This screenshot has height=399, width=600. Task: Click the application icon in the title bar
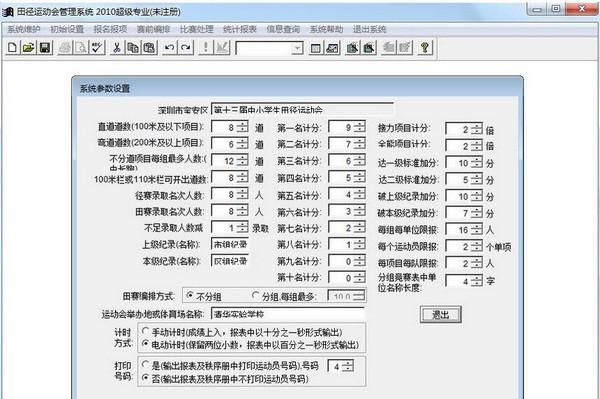point(7,11)
